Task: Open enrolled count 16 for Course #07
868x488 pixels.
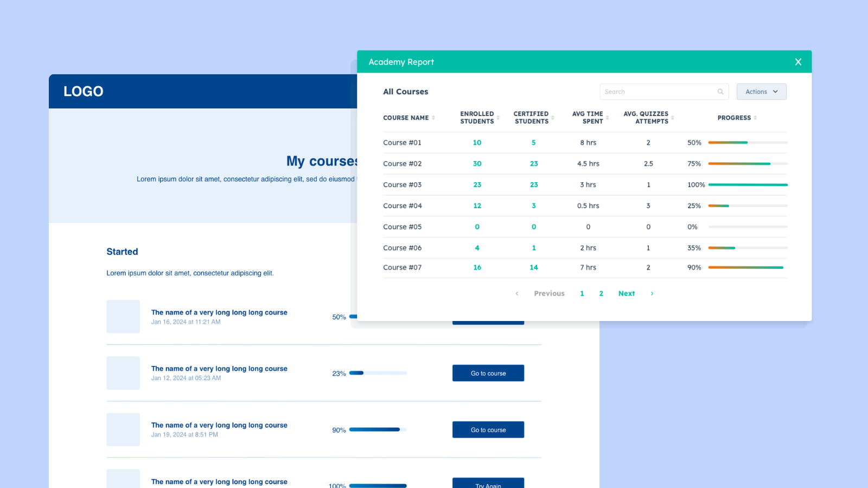Action: point(477,267)
